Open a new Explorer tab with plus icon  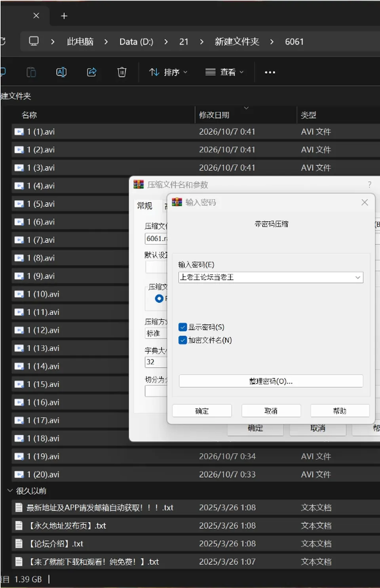(x=64, y=16)
